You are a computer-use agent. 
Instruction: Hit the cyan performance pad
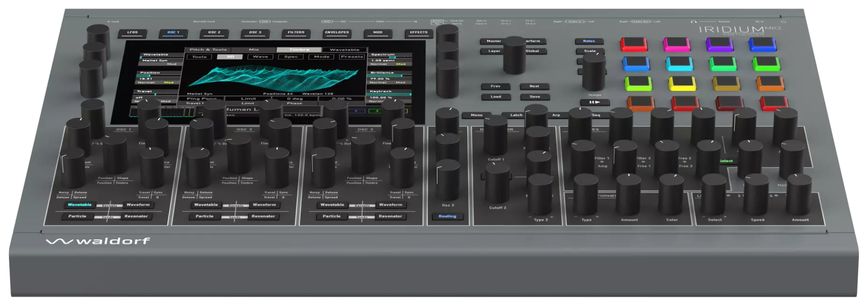click(679, 64)
